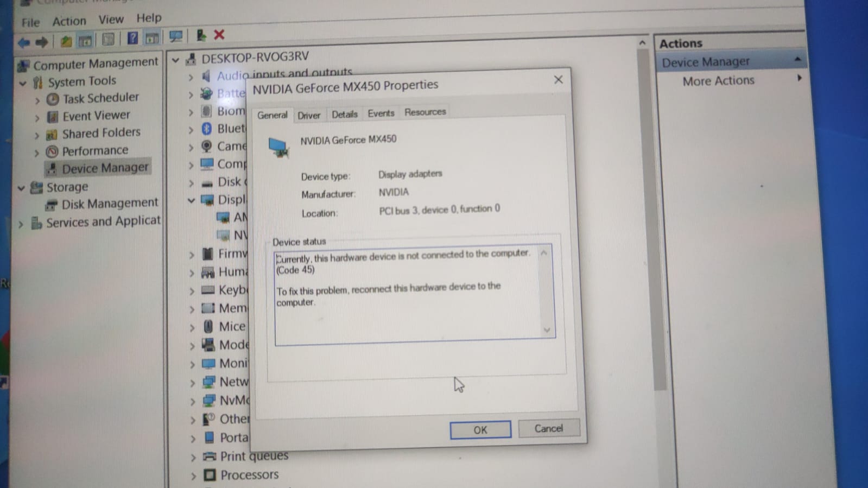Expand the Processors category
Image resolution: width=868 pixels, height=488 pixels.
[194, 476]
